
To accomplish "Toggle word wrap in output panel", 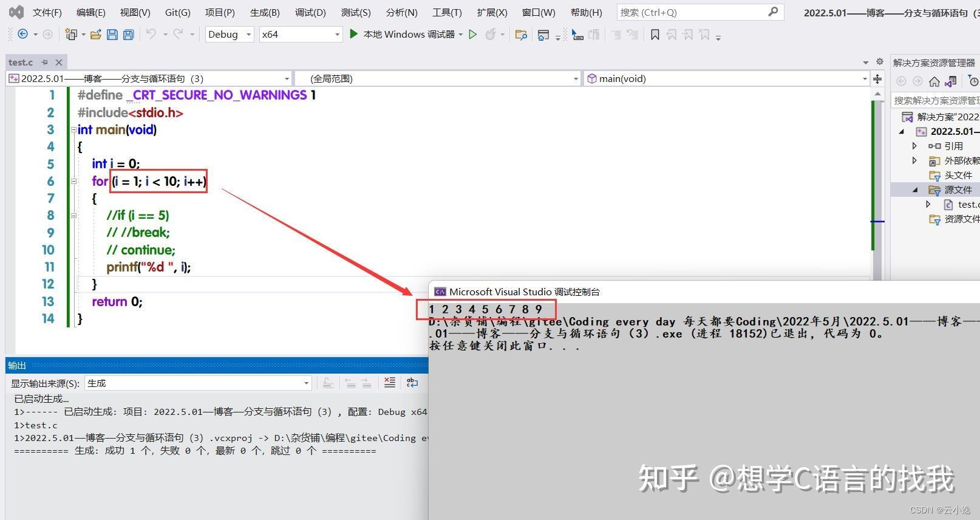I will [x=412, y=383].
